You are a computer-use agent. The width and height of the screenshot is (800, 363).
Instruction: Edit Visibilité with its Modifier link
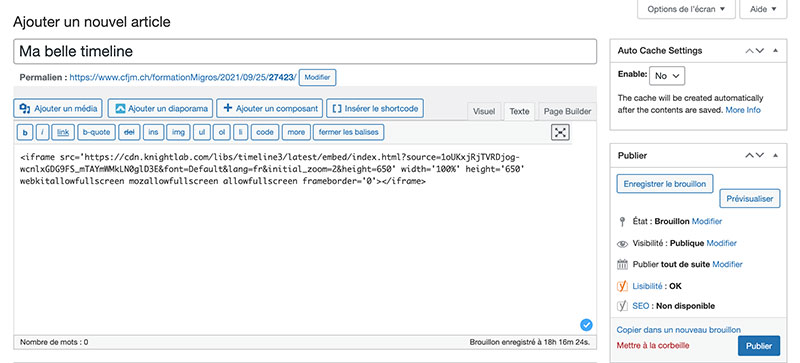click(x=721, y=244)
